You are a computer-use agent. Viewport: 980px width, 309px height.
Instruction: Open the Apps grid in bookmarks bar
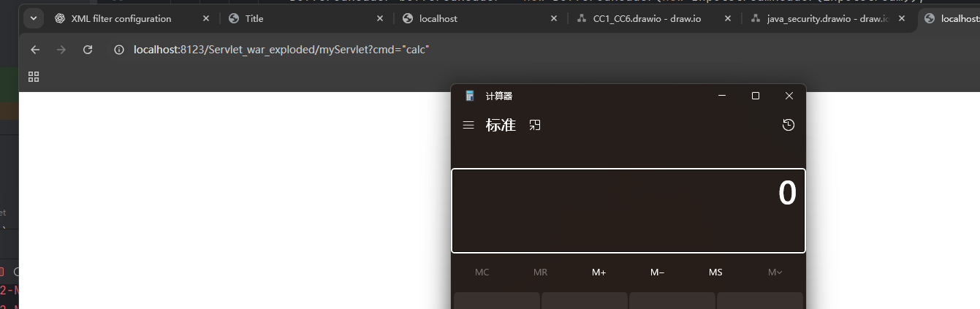point(33,77)
